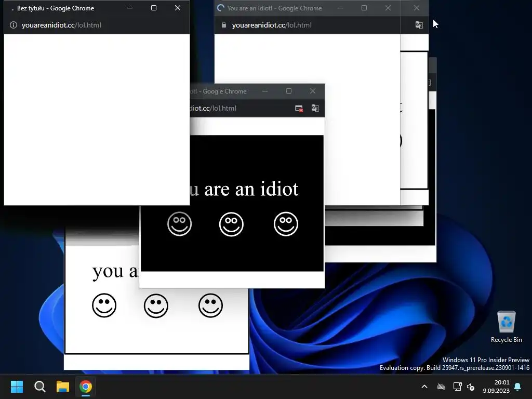Image resolution: width=532 pixels, height=399 pixels.
Task: Click left smiley on black page
Action: pos(179,224)
